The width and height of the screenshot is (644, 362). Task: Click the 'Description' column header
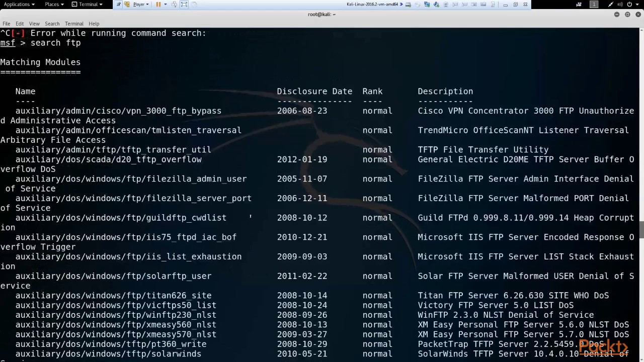445,92
